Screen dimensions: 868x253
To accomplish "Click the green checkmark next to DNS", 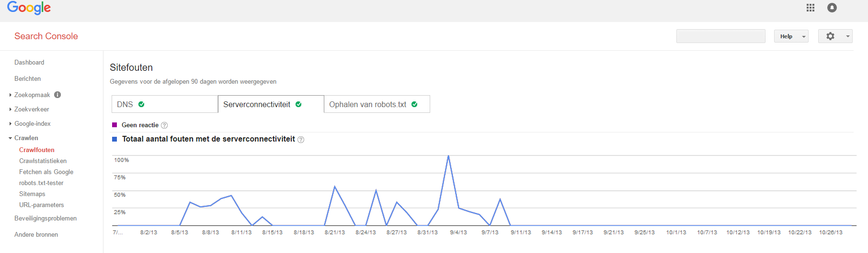I will (141, 104).
